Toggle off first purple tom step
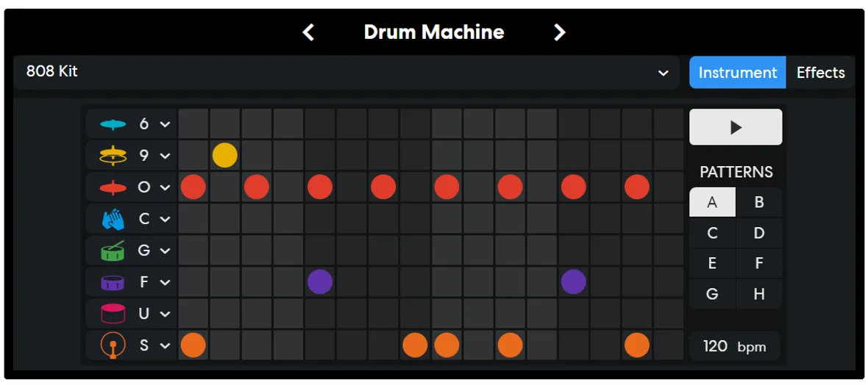868x385 pixels. 320,281
